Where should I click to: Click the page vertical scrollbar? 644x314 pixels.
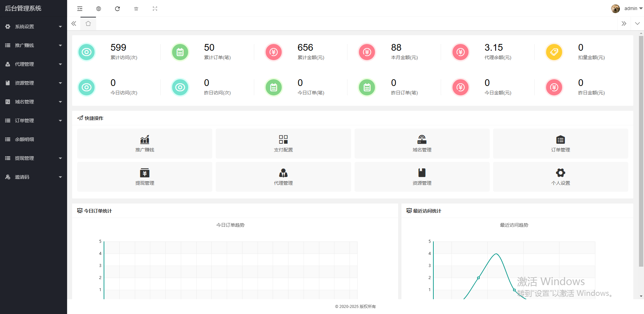tap(641, 151)
